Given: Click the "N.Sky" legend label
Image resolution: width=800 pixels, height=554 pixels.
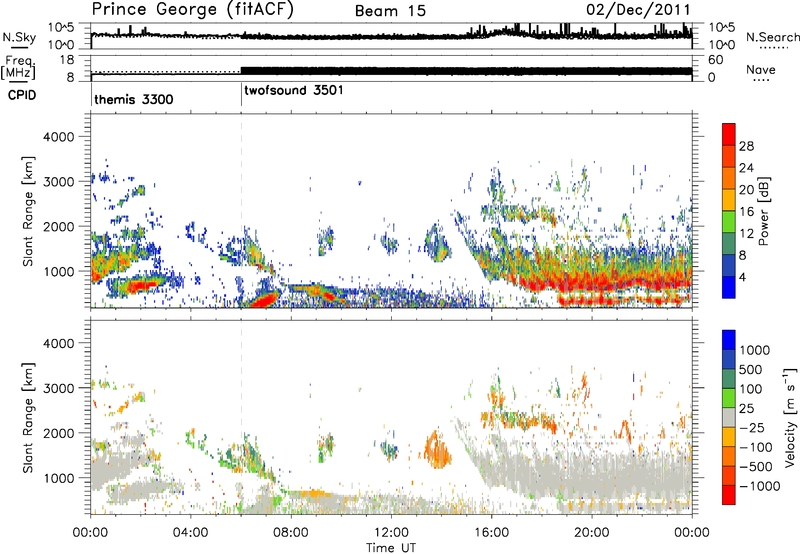Looking at the screenshot, I should click(19, 37).
